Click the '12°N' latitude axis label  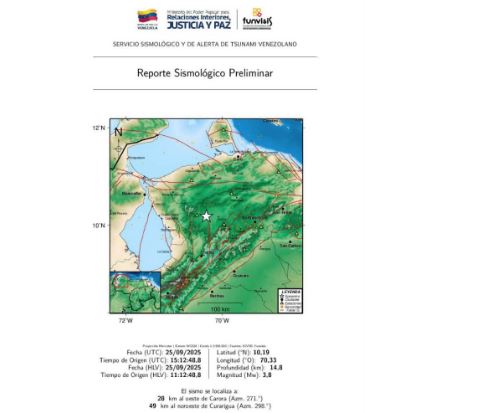pos(99,128)
